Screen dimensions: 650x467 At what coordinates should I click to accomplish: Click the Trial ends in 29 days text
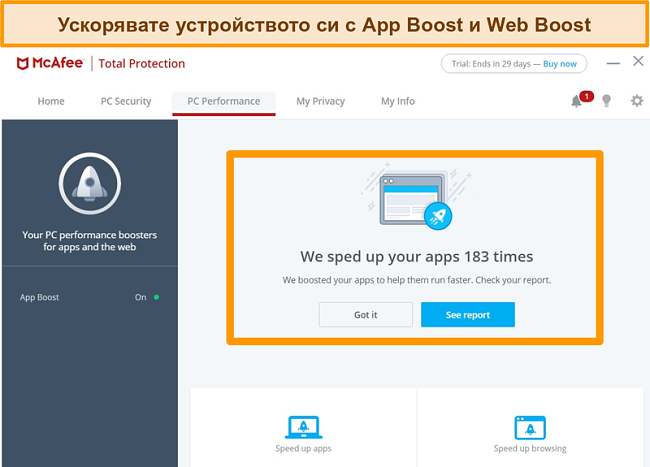pos(491,64)
